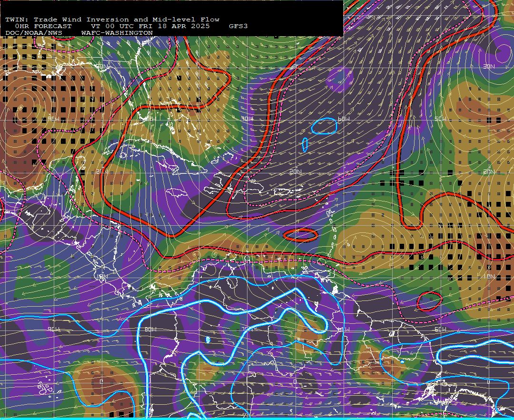The width and height of the screenshot is (514, 420).
Task: Click the "WAFC-WASHINGTON" label
Action: [117, 33]
